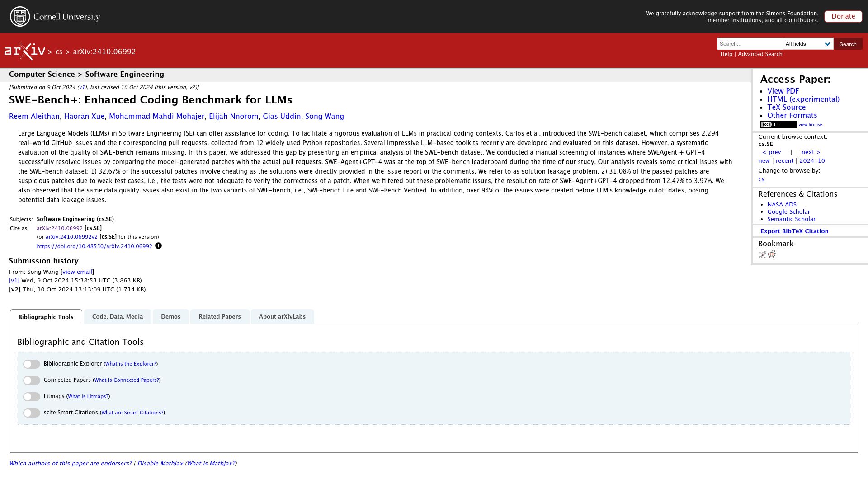
Task: Open member institutions link
Action: tap(734, 20)
